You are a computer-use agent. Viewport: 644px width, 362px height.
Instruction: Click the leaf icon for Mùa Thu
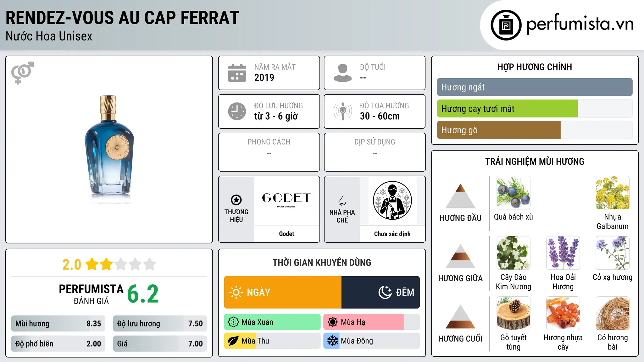[x=233, y=341]
